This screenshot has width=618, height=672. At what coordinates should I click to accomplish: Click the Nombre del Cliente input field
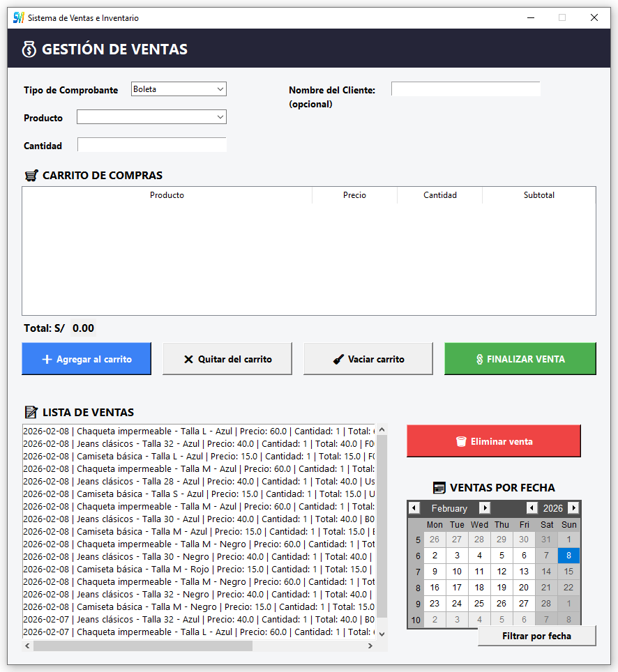465,89
